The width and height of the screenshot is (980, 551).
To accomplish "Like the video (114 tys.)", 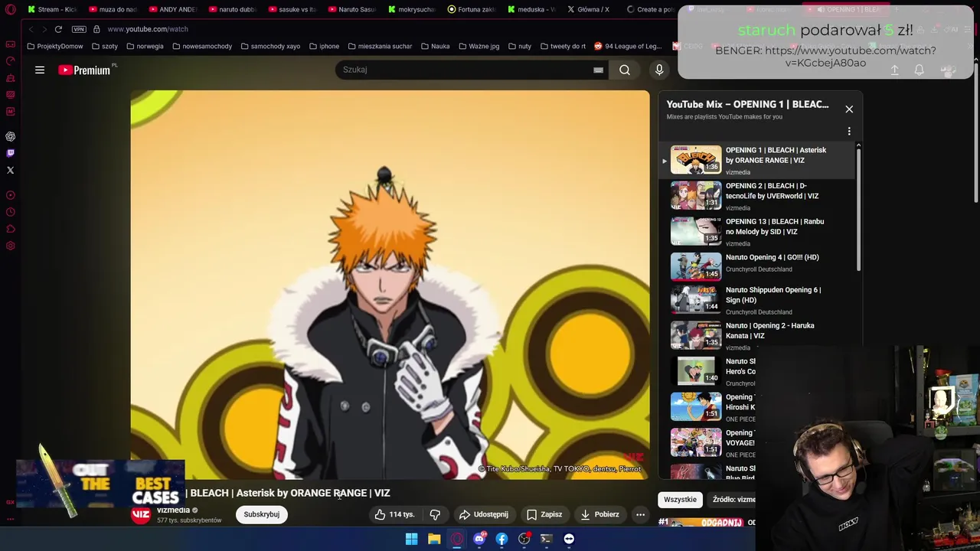I will coord(395,514).
